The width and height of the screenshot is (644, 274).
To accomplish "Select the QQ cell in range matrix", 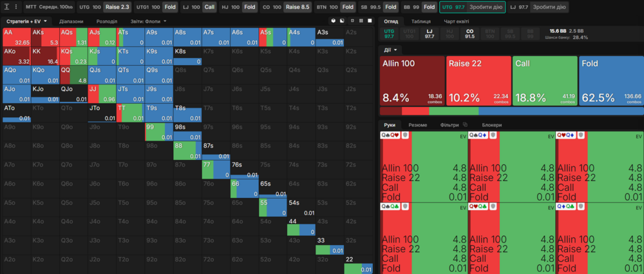I will [72, 75].
